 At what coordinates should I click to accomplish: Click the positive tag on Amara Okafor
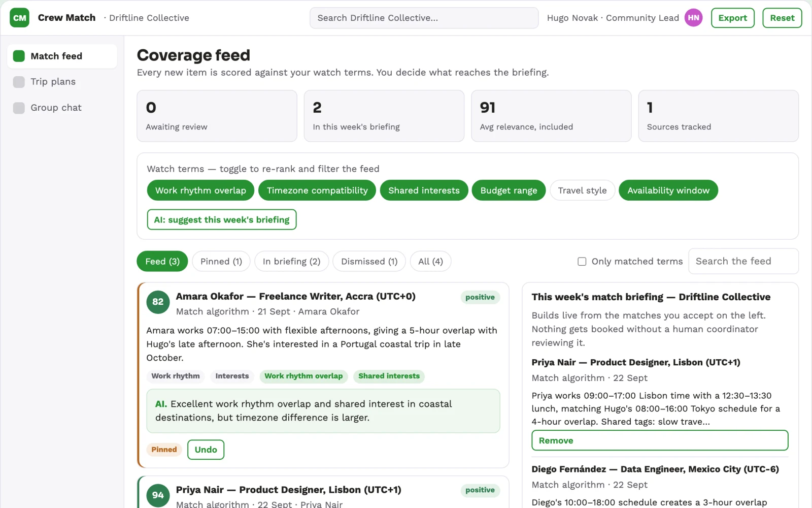pyautogui.click(x=480, y=297)
